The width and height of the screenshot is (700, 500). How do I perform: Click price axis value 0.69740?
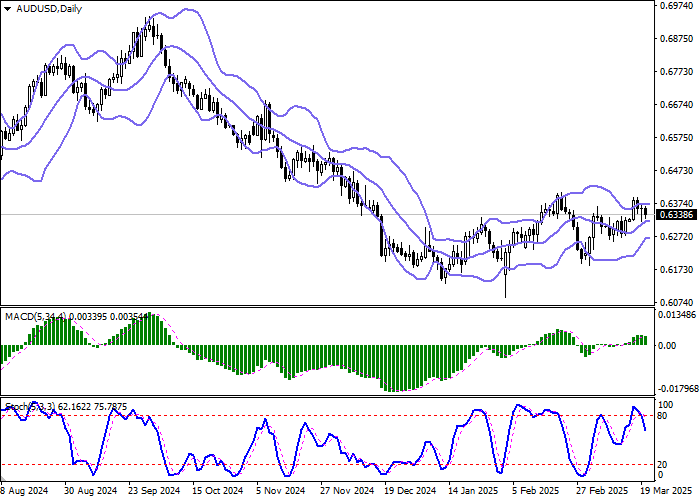677,6
